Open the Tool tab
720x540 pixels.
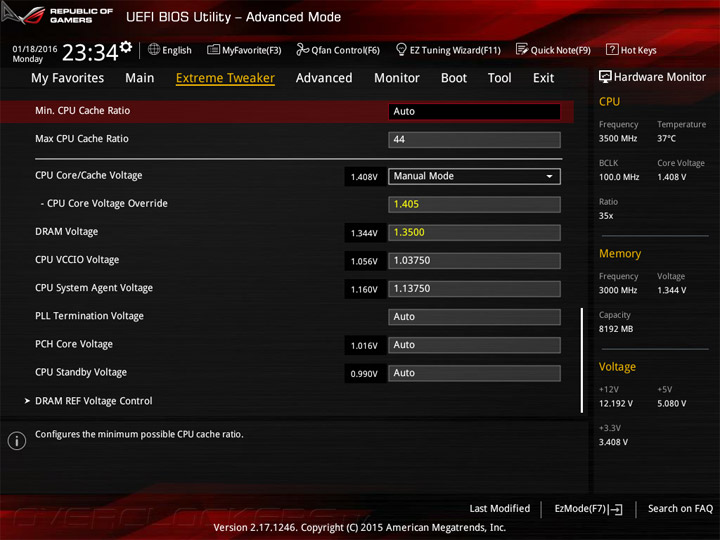500,78
